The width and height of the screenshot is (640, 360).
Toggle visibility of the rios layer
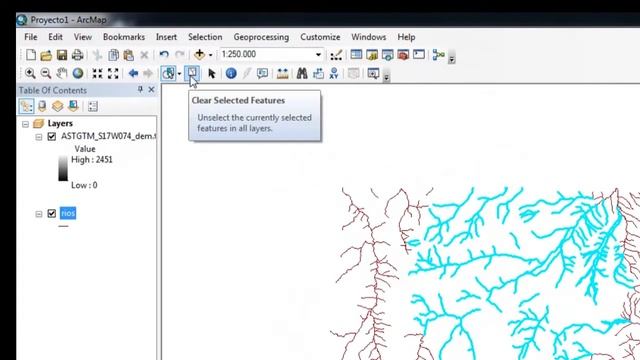[x=51, y=213]
